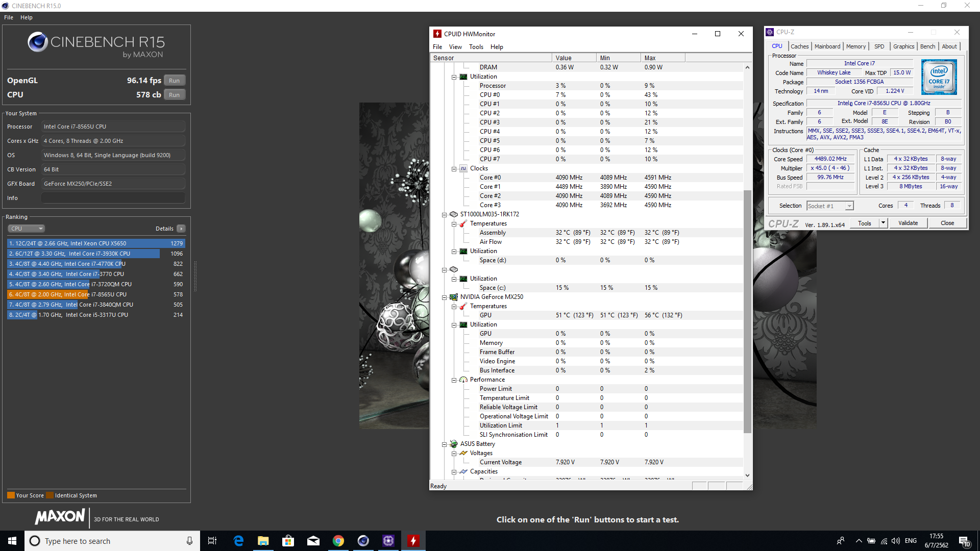Open the Mail app taskbar icon
The height and width of the screenshot is (551, 980).
coord(313,541)
